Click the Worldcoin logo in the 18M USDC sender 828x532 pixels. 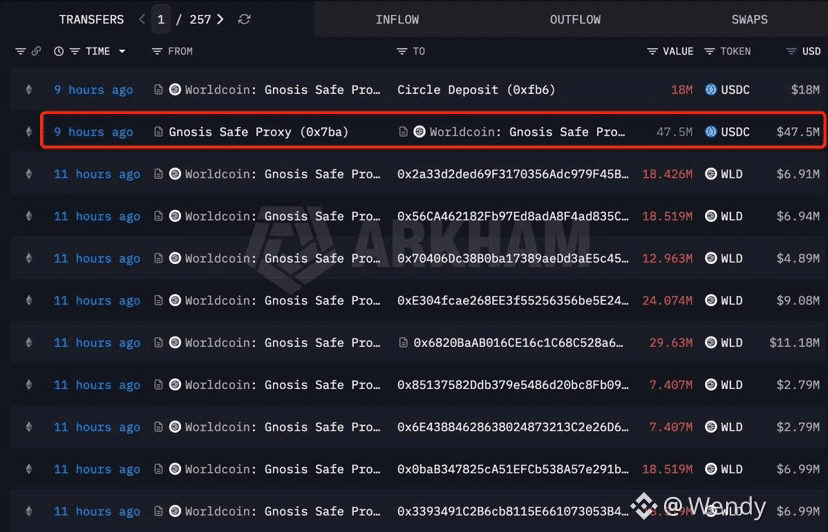click(x=175, y=89)
